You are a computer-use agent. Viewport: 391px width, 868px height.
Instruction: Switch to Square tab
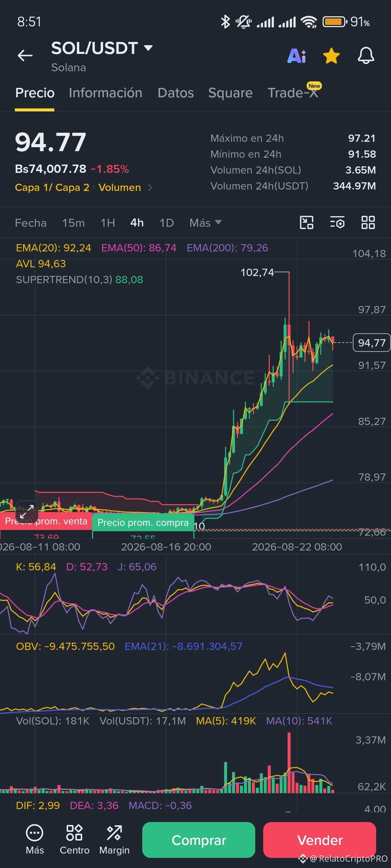(230, 93)
